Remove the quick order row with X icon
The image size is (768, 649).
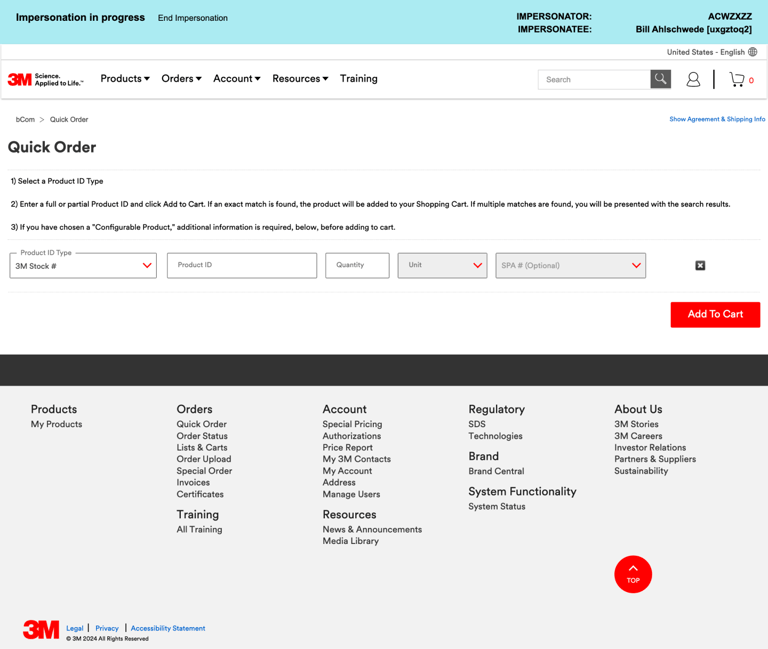[x=700, y=265]
